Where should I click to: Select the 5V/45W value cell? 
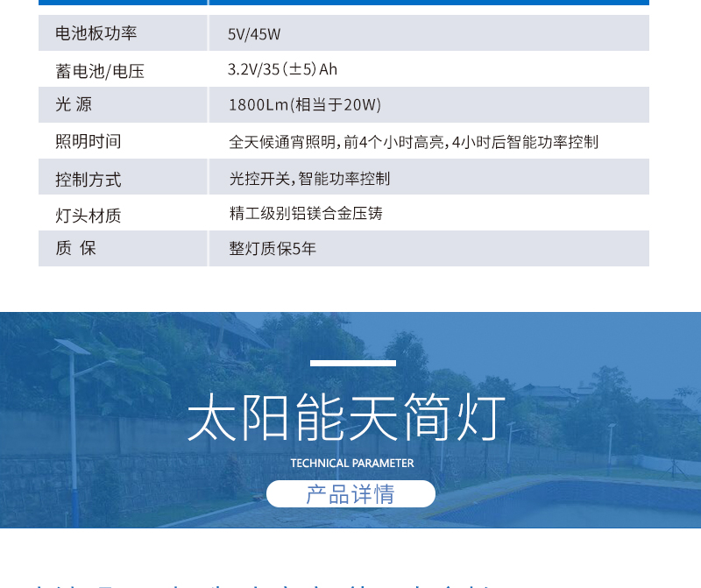(254, 34)
